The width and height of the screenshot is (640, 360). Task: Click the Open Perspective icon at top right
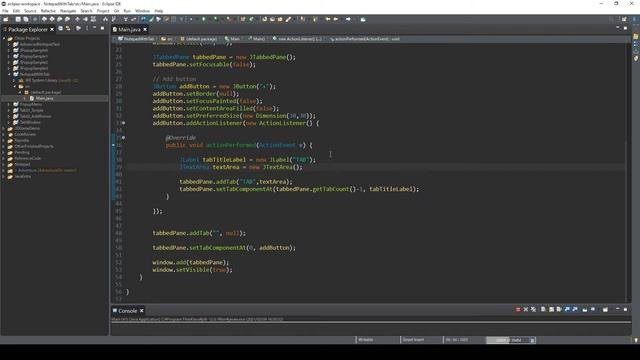click(624, 19)
